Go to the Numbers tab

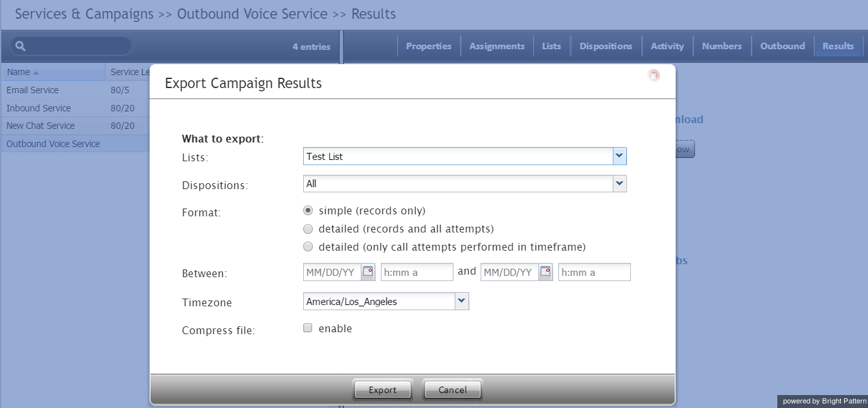click(722, 46)
